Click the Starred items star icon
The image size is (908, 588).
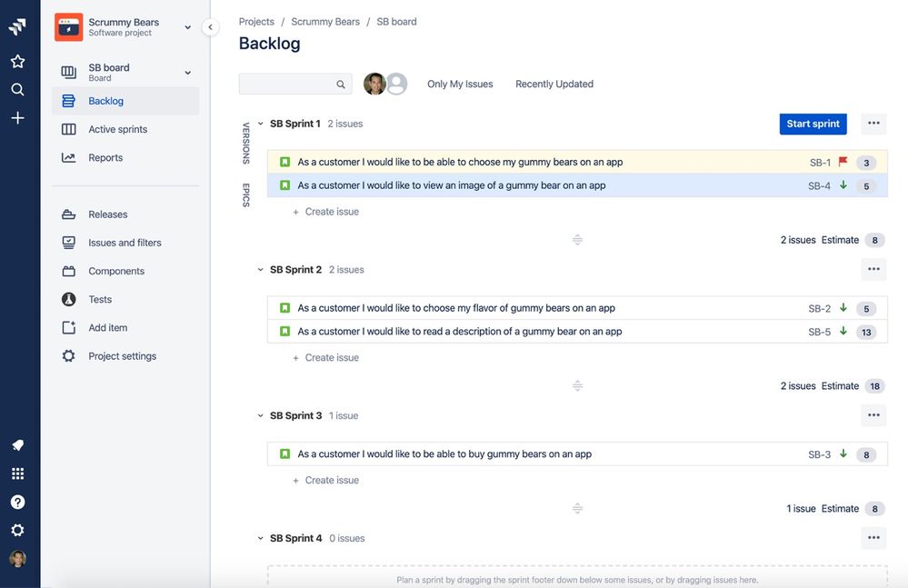pos(18,61)
